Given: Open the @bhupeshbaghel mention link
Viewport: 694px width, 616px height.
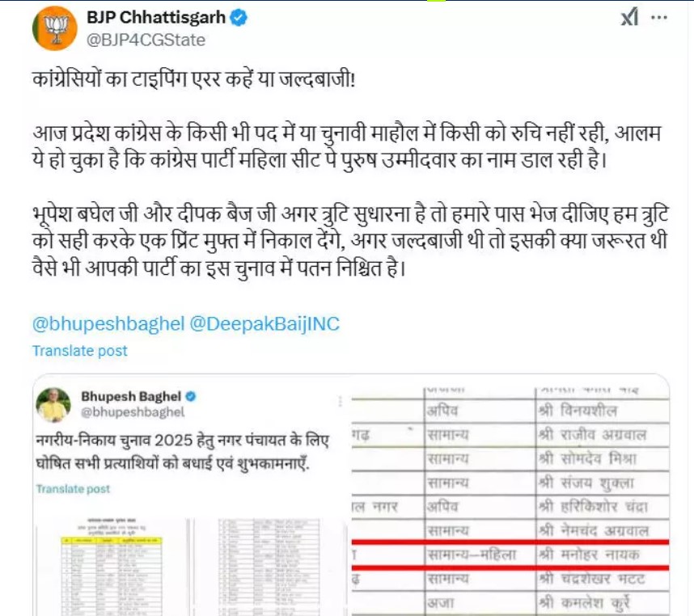Looking at the screenshot, I should click(108, 323).
